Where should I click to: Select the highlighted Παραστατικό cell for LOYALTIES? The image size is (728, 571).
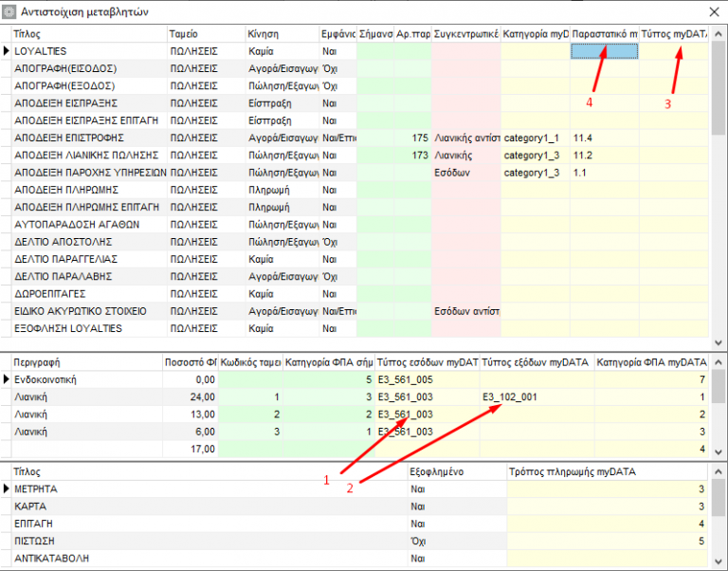[605, 51]
